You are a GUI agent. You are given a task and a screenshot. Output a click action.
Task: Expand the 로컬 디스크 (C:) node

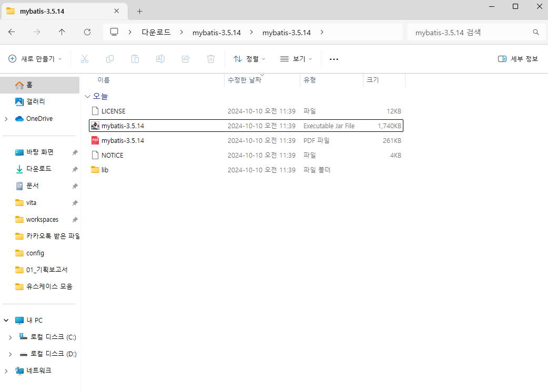pos(10,337)
